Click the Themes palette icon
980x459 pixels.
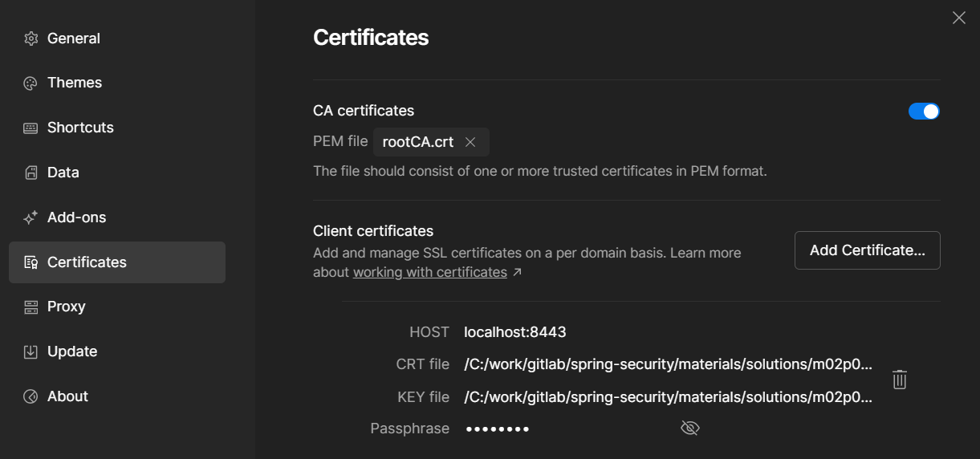[x=30, y=83]
